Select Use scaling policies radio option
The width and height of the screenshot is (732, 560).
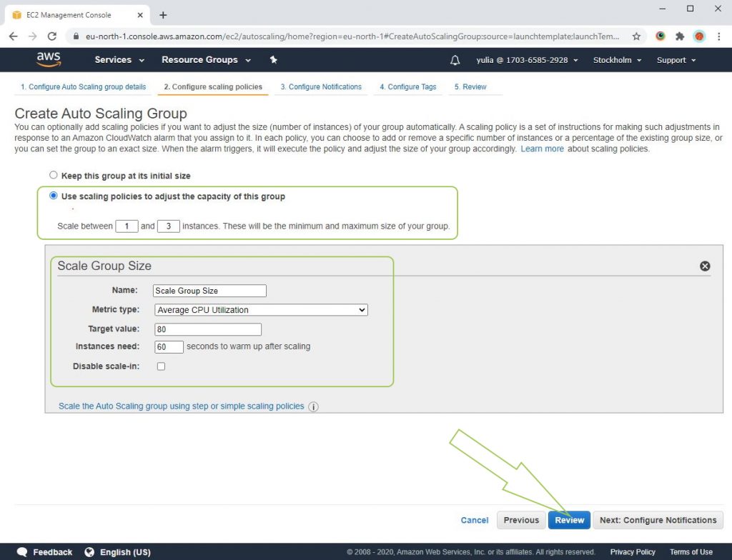pyautogui.click(x=53, y=196)
